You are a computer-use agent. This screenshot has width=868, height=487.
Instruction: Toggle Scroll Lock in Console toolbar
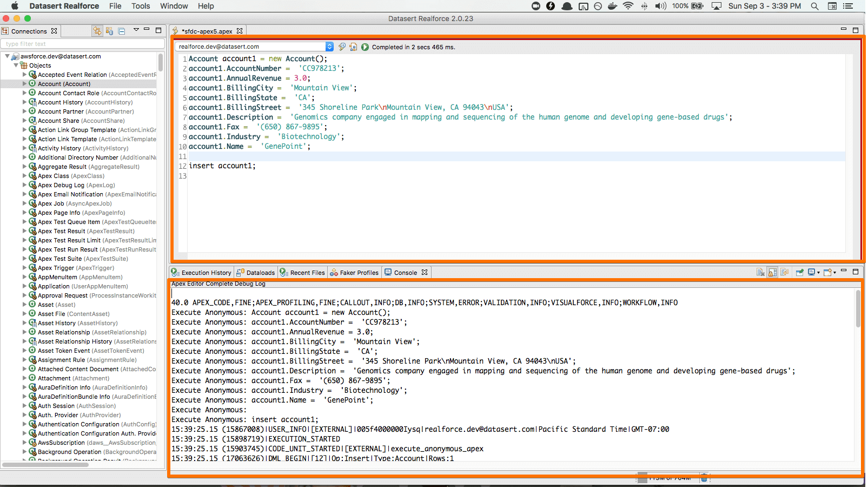point(772,272)
